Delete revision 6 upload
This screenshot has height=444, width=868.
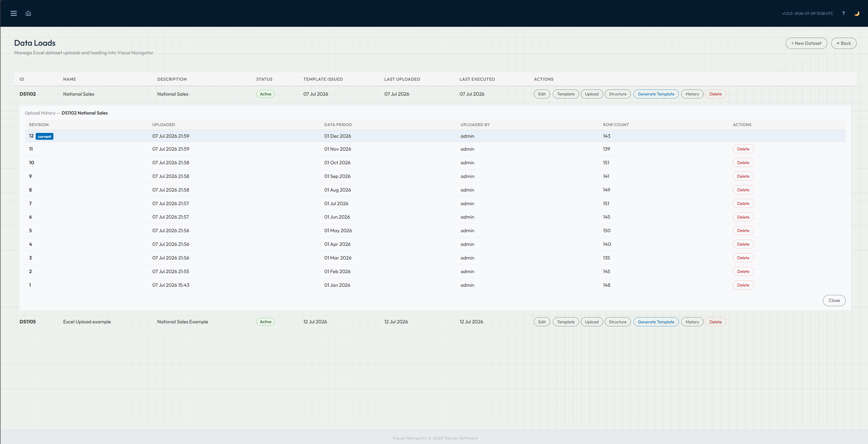[x=743, y=217]
